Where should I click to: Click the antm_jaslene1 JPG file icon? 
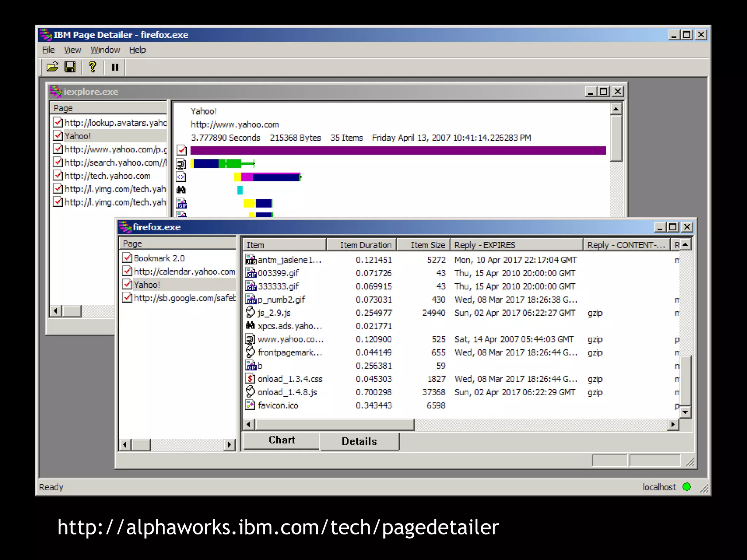(251, 260)
